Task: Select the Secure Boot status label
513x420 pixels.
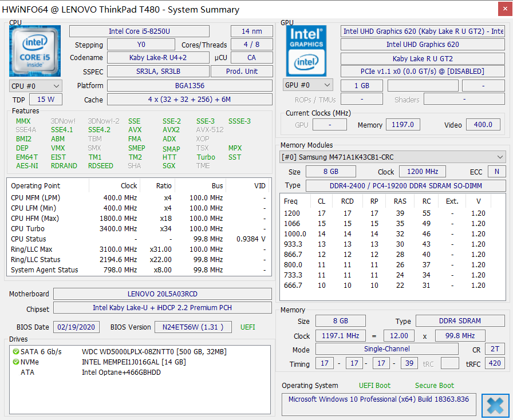Action: pos(434,386)
